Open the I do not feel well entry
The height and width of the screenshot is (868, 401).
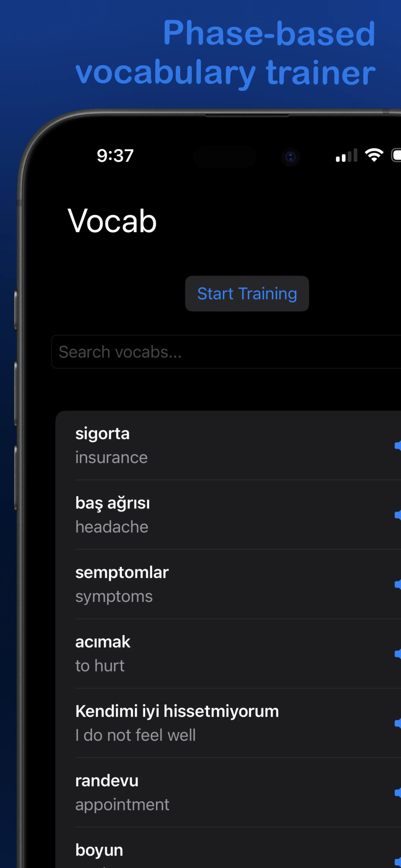coord(202,723)
